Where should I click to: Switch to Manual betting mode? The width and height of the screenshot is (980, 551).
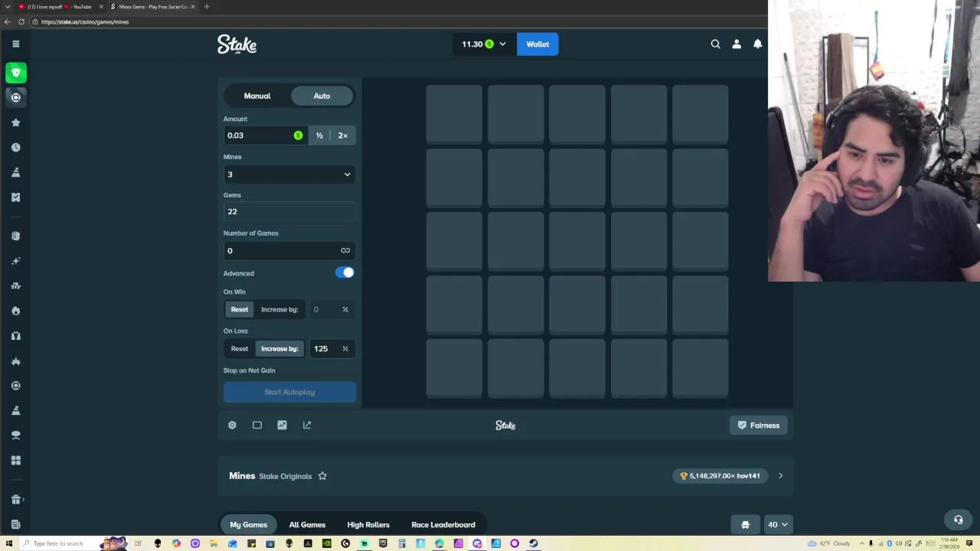(x=257, y=96)
